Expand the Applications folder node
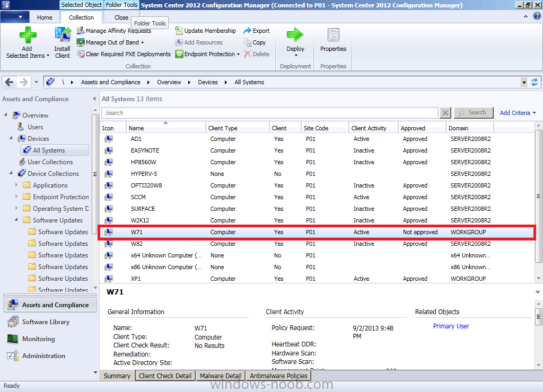This screenshot has width=543, height=392. [16, 185]
